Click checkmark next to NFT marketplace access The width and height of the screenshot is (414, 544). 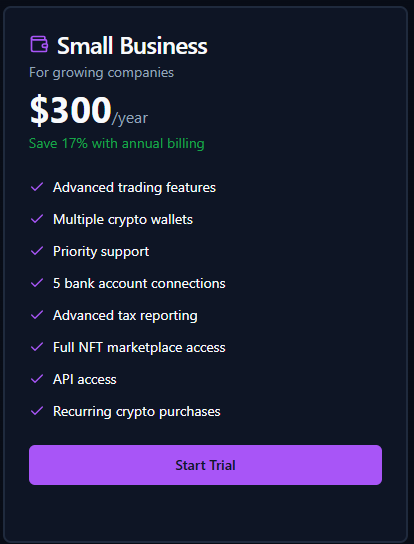tap(37, 347)
